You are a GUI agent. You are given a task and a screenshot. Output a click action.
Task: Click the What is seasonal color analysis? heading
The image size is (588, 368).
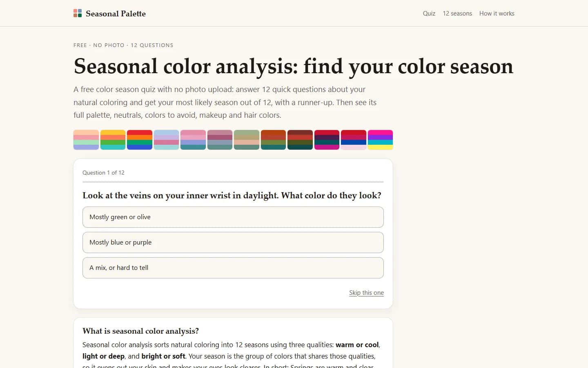coord(140,331)
